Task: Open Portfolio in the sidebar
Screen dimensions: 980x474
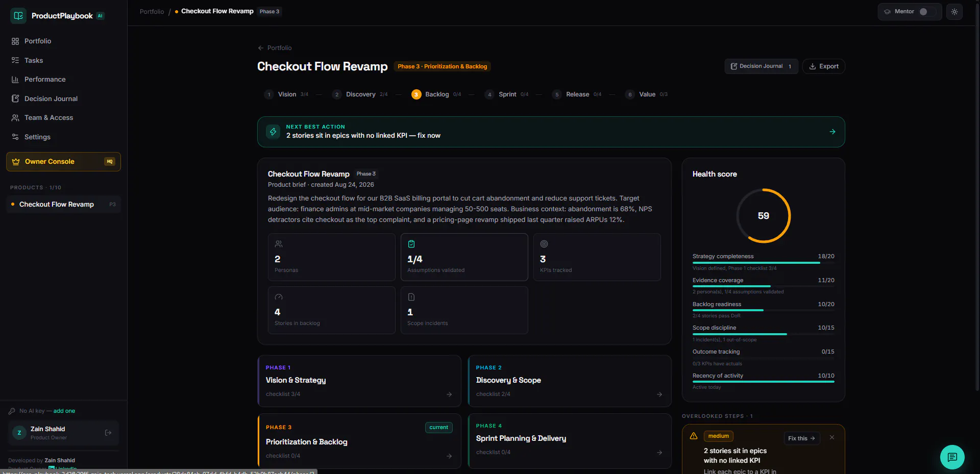Action: click(x=63, y=41)
